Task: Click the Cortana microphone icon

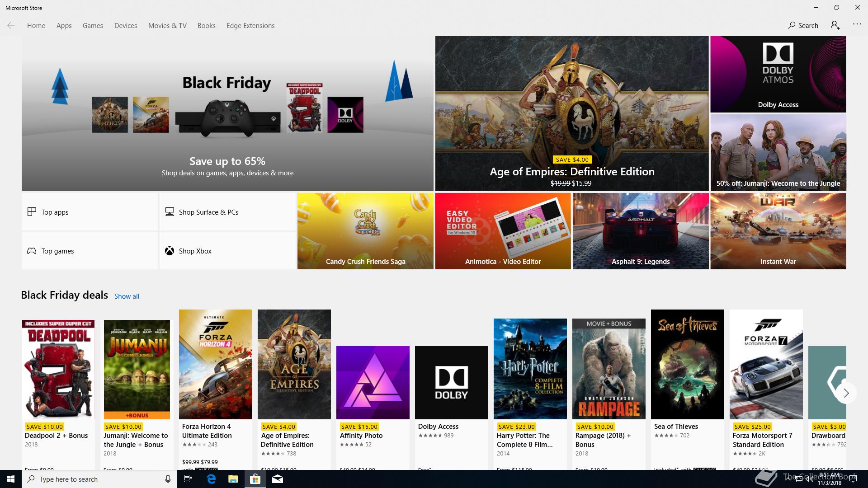Action: (168, 479)
